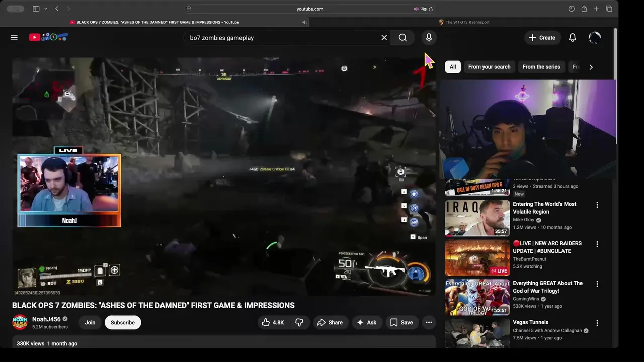Switch to The 911 GT3 R rennsport tab

(463, 22)
